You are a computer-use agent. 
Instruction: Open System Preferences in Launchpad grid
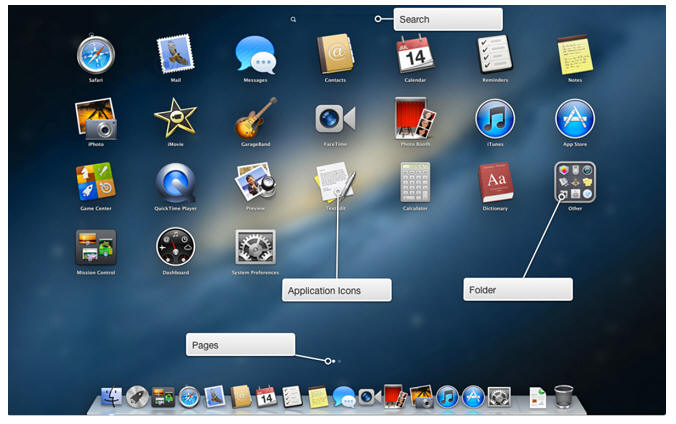coord(255,247)
